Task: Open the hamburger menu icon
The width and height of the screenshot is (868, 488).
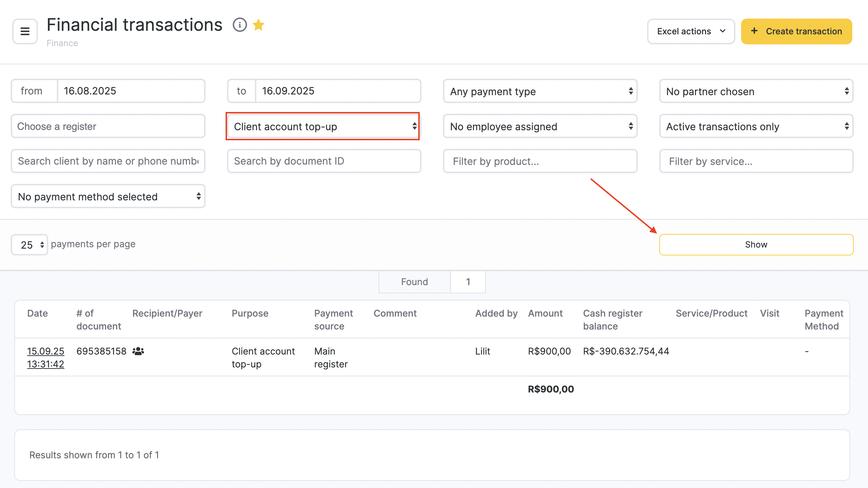Action: coord(25,31)
